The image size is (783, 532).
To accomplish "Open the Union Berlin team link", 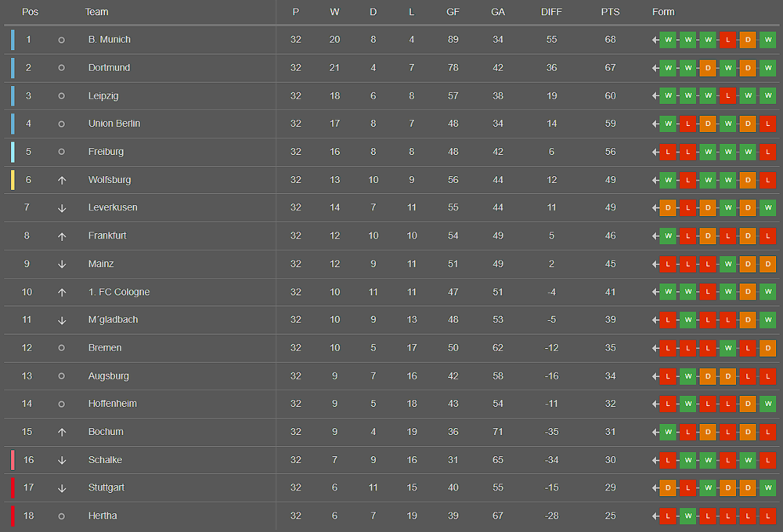I will [x=114, y=124].
